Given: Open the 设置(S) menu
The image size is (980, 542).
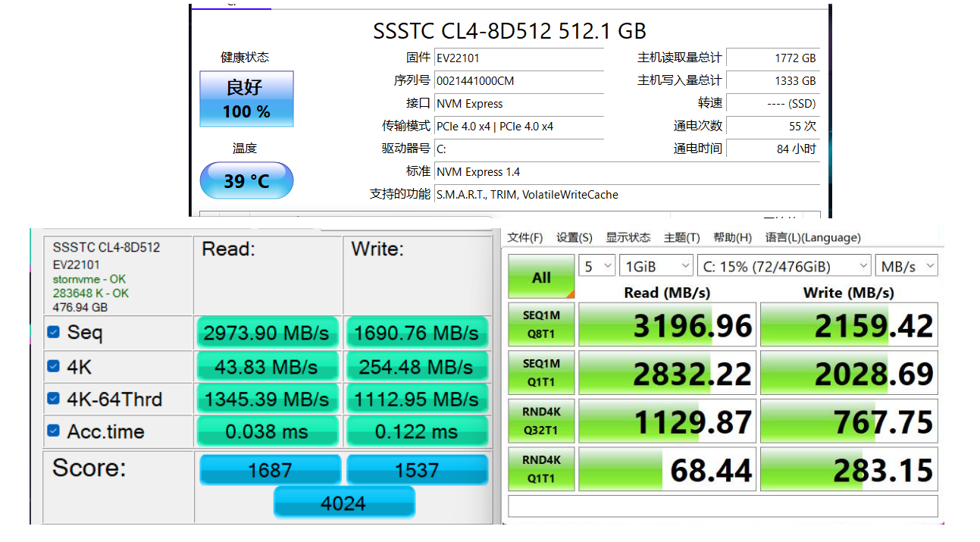Looking at the screenshot, I should click(x=575, y=237).
